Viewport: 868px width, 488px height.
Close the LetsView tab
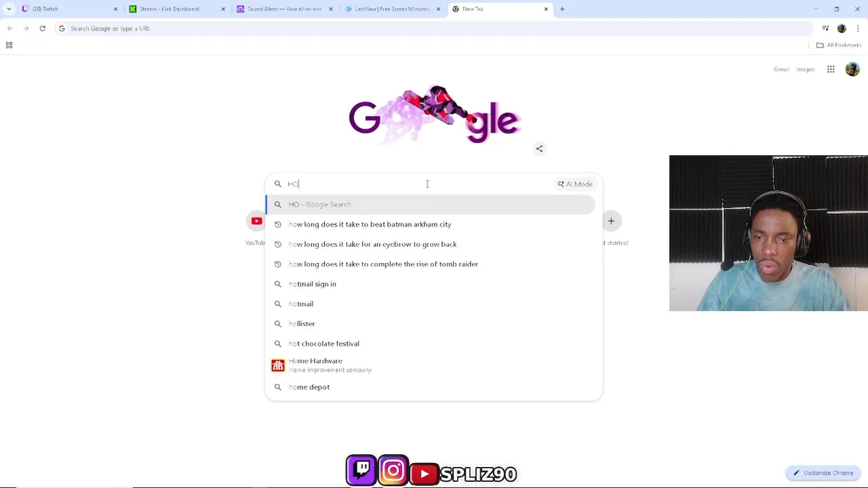(x=438, y=9)
